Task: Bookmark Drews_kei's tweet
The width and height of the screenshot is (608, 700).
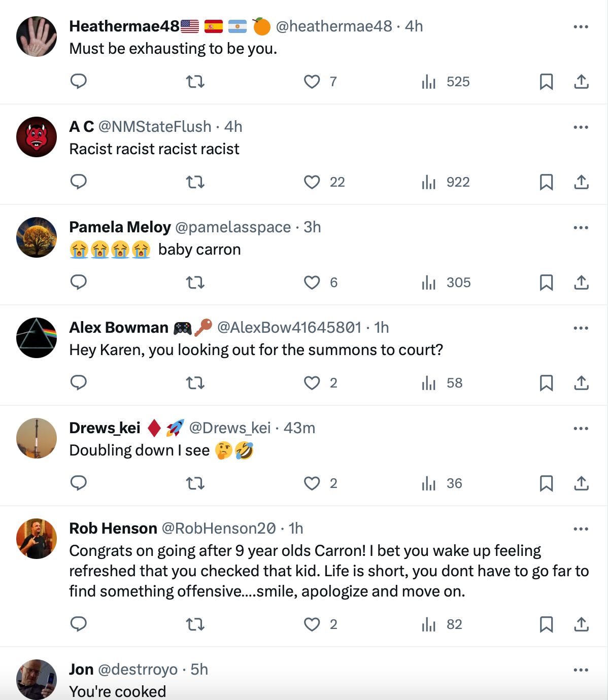Action: click(546, 483)
